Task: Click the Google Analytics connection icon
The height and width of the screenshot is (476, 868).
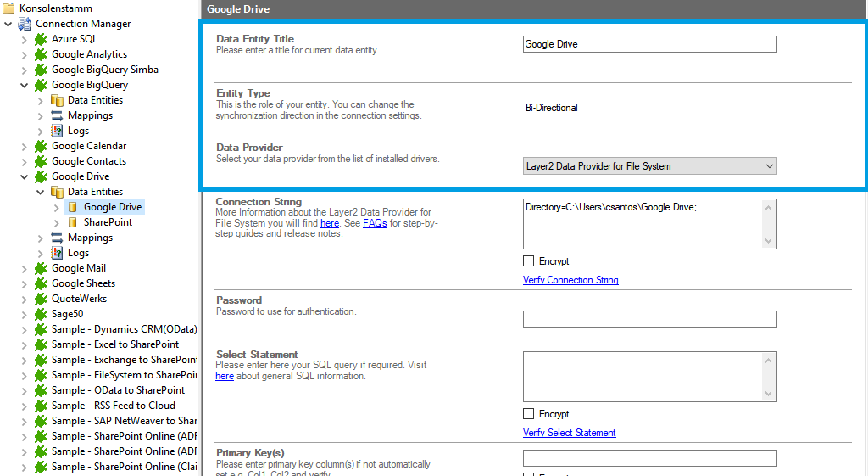Action: tap(41, 54)
